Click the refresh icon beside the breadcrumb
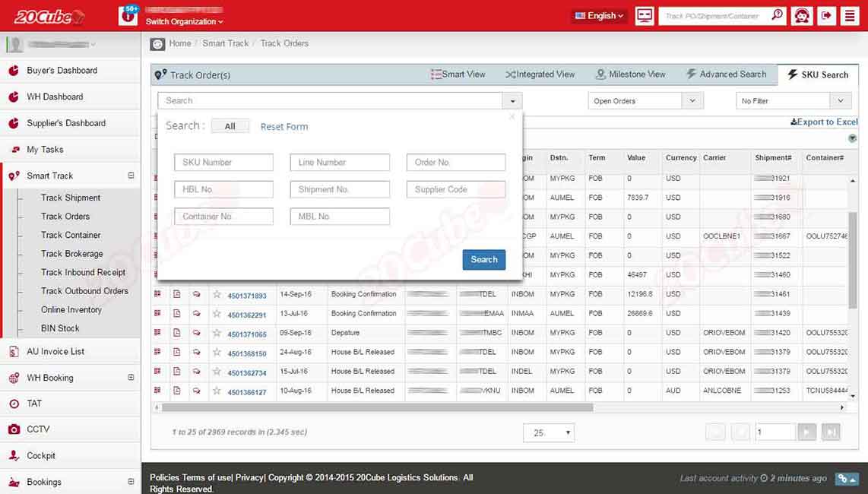 (x=157, y=44)
